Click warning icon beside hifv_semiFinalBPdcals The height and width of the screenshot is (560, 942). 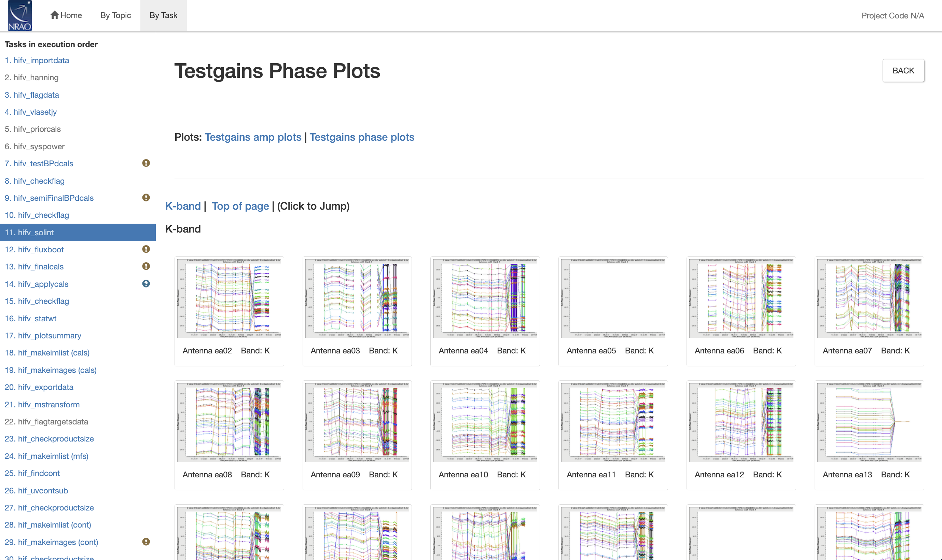(146, 197)
